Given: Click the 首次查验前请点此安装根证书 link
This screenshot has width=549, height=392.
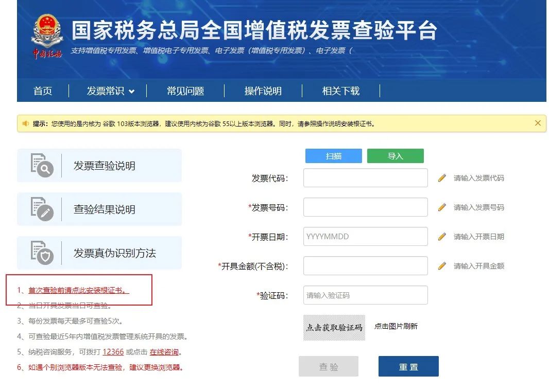Looking at the screenshot, I should point(79,290).
